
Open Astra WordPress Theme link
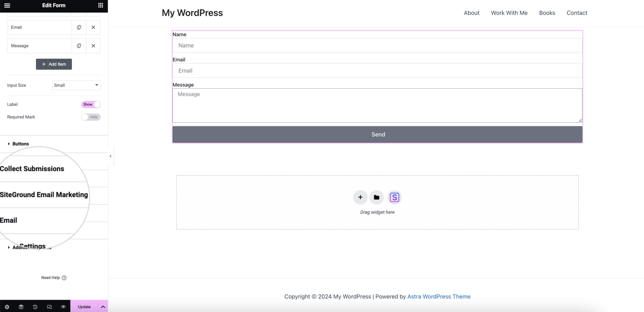pyautogui.click(x=439, y=296)
